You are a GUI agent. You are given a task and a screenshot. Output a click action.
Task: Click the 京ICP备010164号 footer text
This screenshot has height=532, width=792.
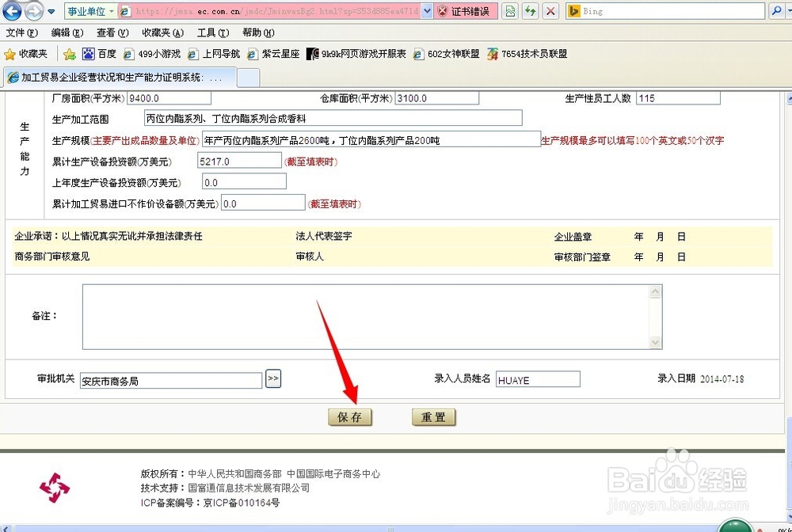241,503
